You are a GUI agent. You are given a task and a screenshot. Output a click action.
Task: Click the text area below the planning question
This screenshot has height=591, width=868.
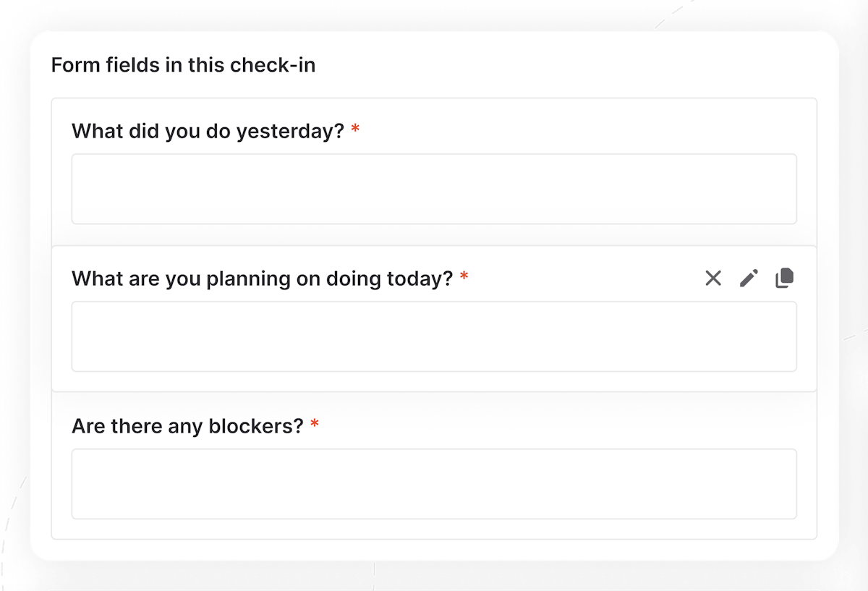434,336
